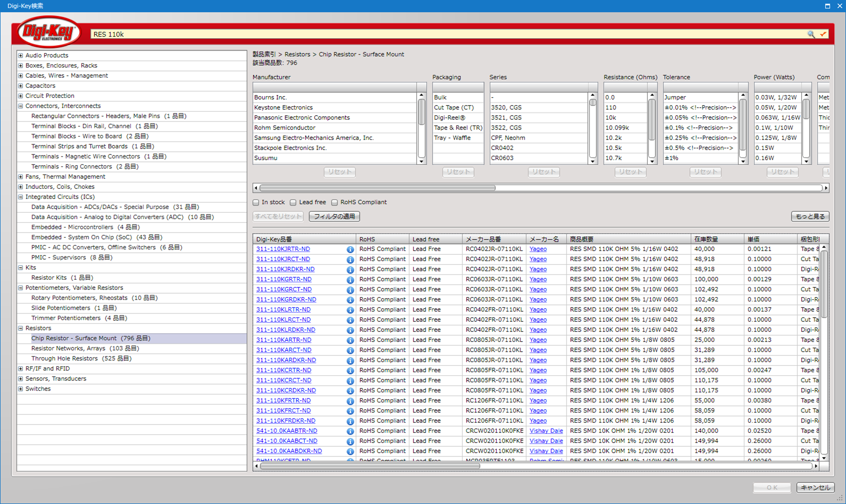This screenshot has width=846, height=504.
Task: Click the orange checkmark icon in search bar
Action: coord(823,34)
